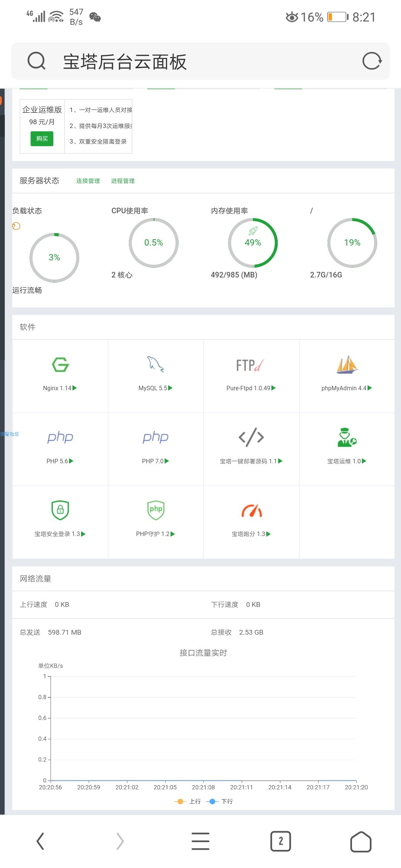The image size is (401, 868).
Task: Tap the Wi-Fi signal icon in status bar
Action: coord(56,17)
